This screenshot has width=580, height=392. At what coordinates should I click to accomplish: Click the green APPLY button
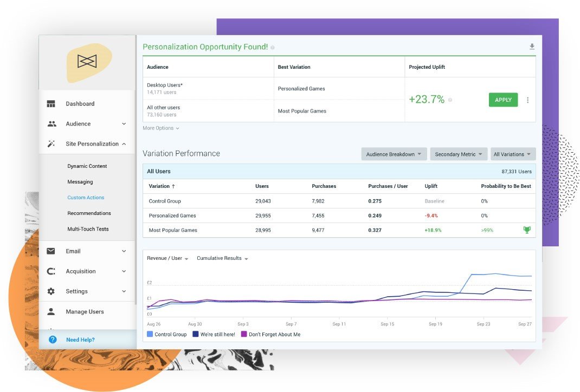pyautogui.click(x=503, y=100)
